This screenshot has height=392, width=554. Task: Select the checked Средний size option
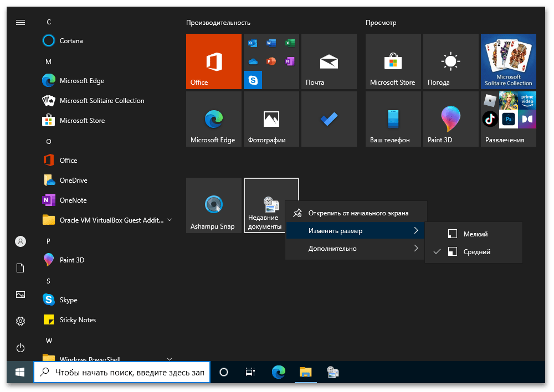click(476, 252)
